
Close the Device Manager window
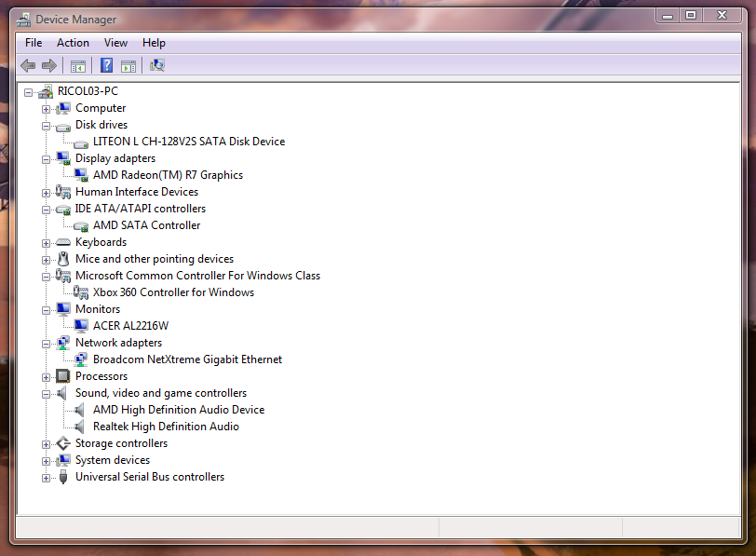click(x=722, y=16)
